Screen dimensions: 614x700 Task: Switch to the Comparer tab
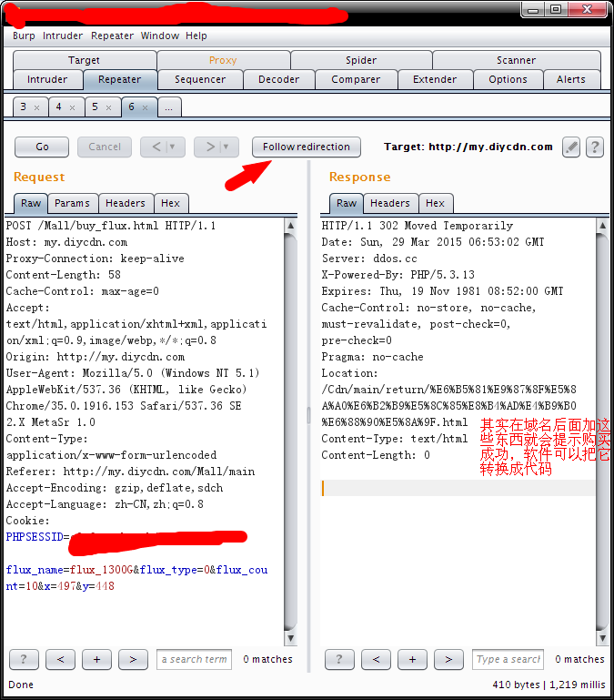point(356,79)
